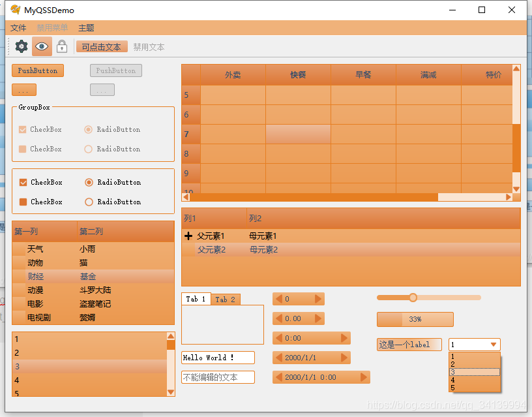Click the number list's scroll down arrow
The image size is (532, 417).
(x=171, y=392)
